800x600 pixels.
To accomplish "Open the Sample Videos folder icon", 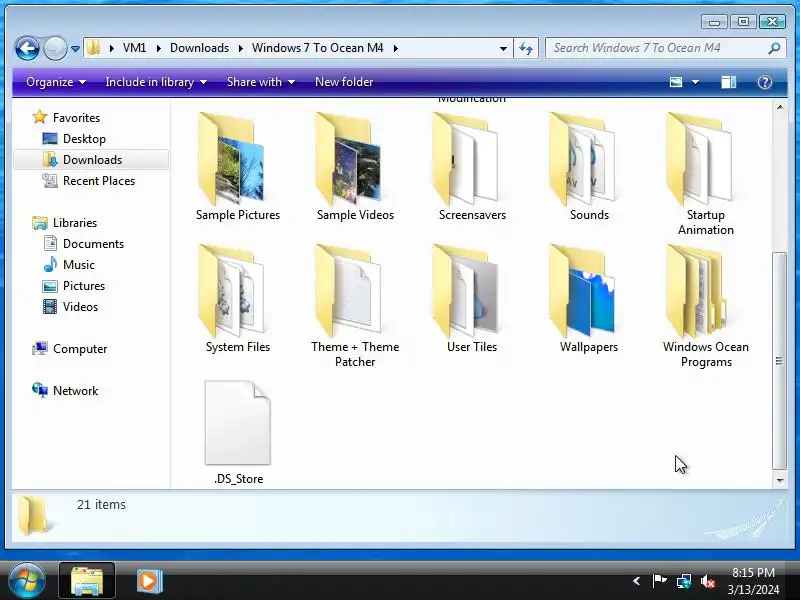I will click(349, 159).
